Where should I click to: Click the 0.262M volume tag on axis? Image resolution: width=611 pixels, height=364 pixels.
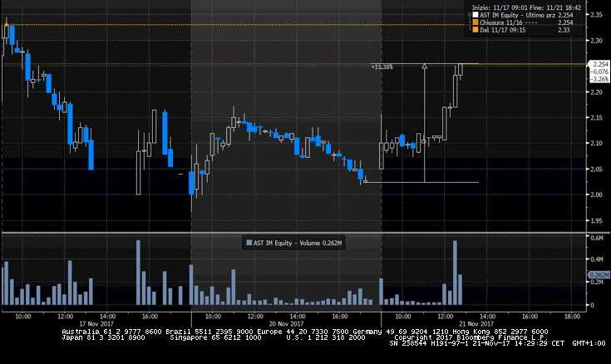tap(599, 275)
